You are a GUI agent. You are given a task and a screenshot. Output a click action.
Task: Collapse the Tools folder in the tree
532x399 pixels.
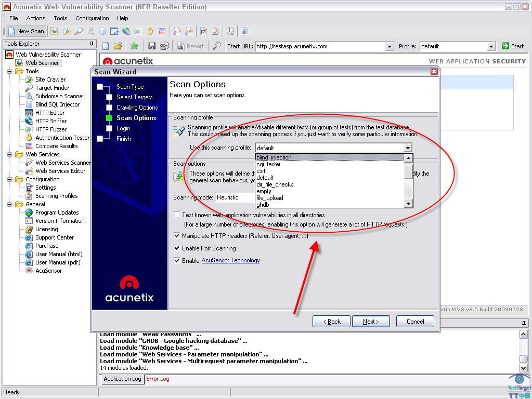[x=10, y=71]
